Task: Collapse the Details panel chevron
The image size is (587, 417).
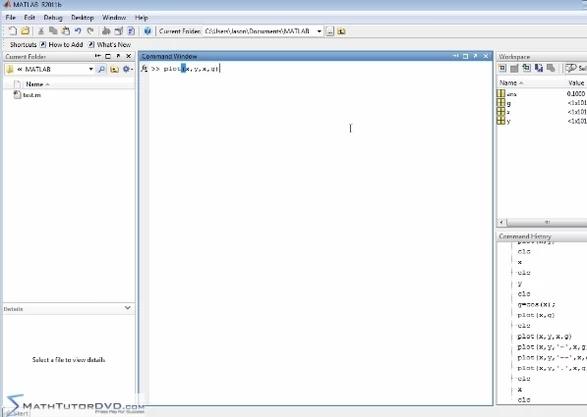Action: (x=127, y=308)
